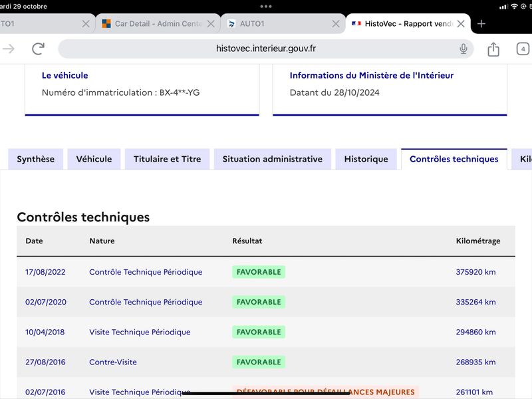
Task: Open the Véhicule tab
Action: [94, 159]
